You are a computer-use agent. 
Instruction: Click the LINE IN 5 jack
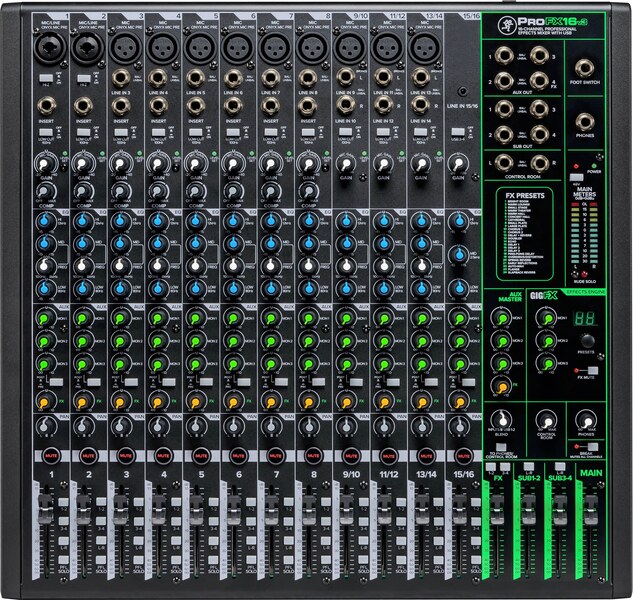195,78
